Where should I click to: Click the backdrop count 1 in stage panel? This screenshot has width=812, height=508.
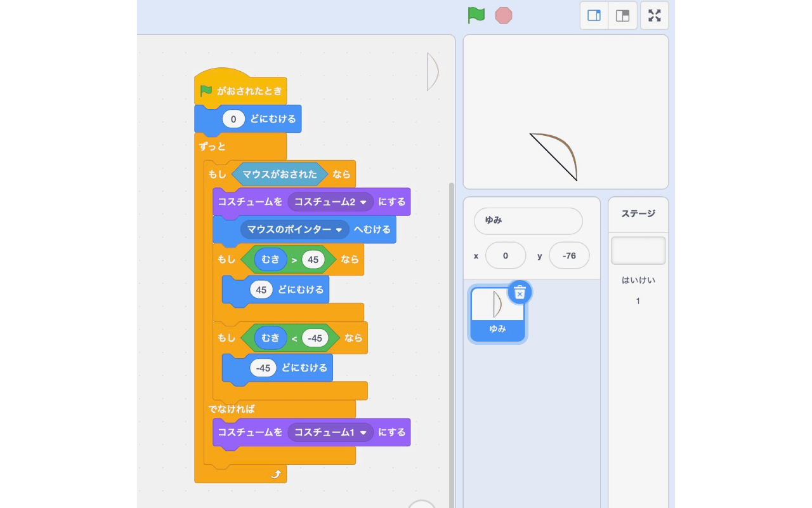pos(638,301)
